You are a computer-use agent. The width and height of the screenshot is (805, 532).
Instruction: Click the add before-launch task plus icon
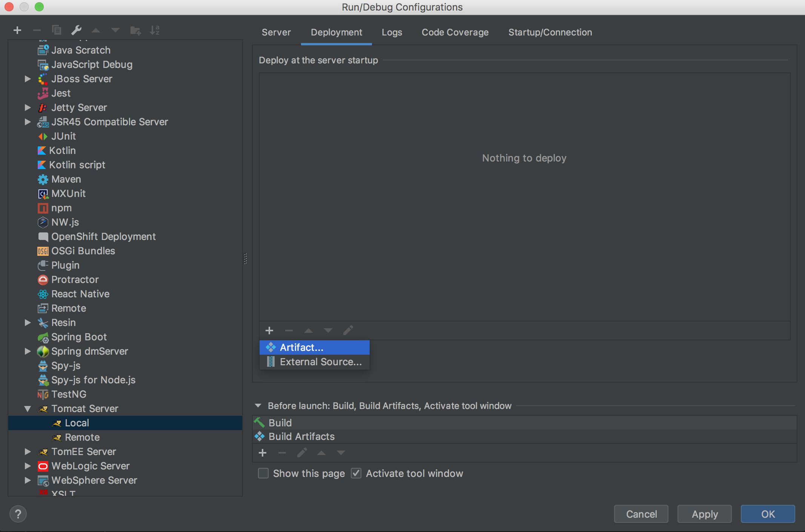click(263, 453)
